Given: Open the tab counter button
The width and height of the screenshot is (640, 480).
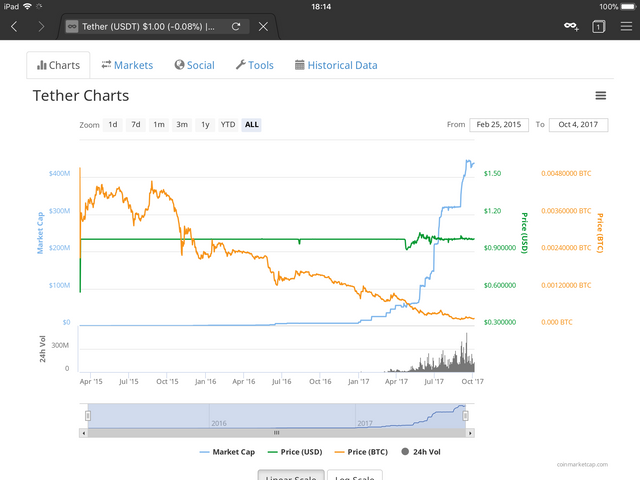Looking at the screenshot, I should tap(598, 27).
